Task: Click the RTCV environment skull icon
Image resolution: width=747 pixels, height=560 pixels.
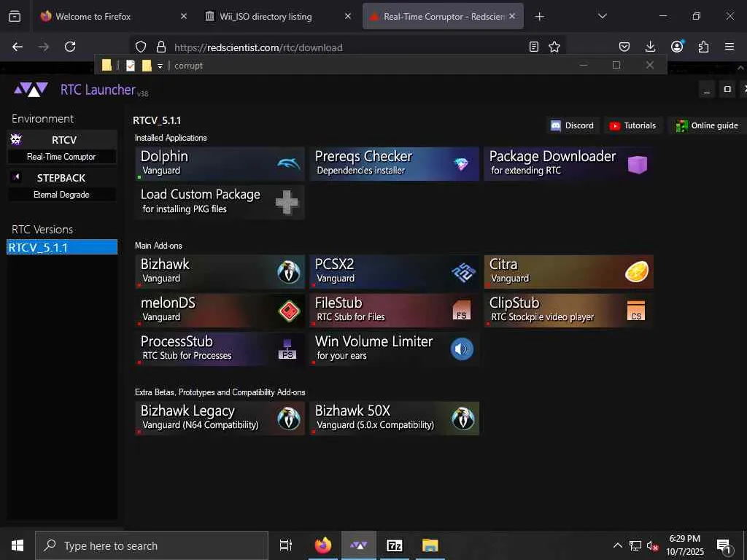Action: pyautogui.click(x=16, y=139)
